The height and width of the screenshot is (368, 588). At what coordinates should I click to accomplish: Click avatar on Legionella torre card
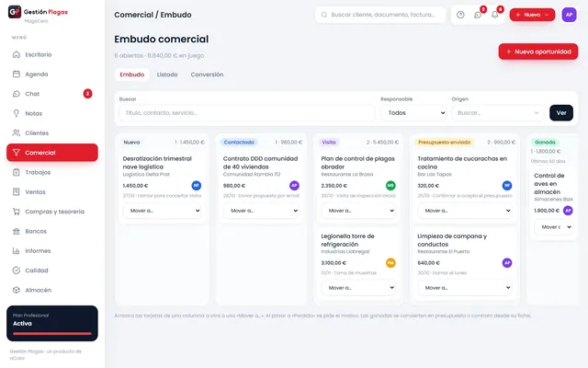click(390, 262)
